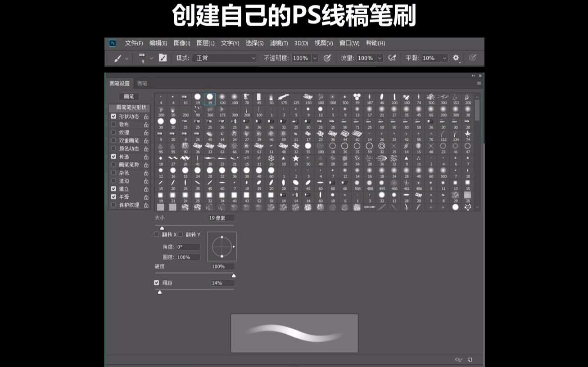Open the 文件(F) menu
Screen dimensions: 588x367
coord(134,43)
